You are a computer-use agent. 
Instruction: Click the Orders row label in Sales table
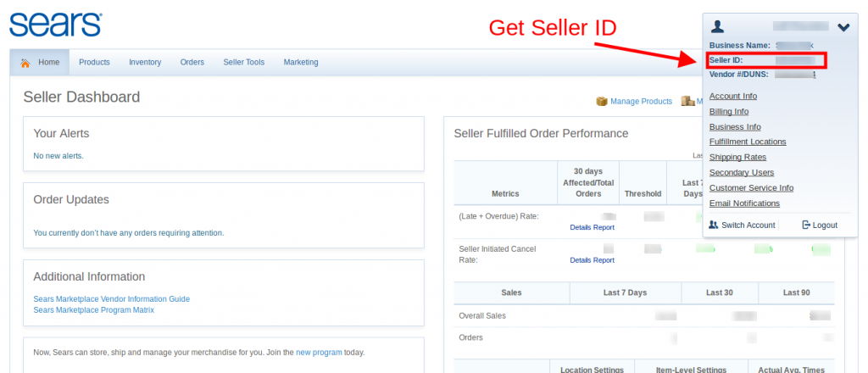[x=470, y=337]
